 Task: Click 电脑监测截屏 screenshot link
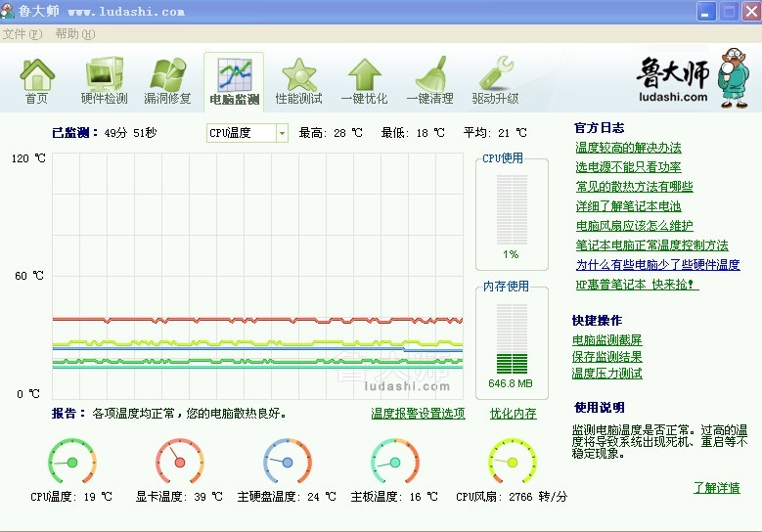(x=607, y=340)
